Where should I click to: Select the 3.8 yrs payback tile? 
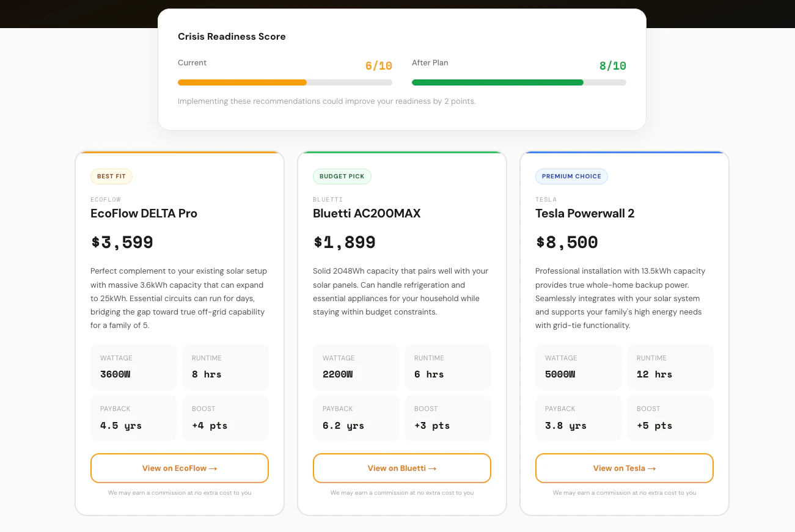coord(579,418)
